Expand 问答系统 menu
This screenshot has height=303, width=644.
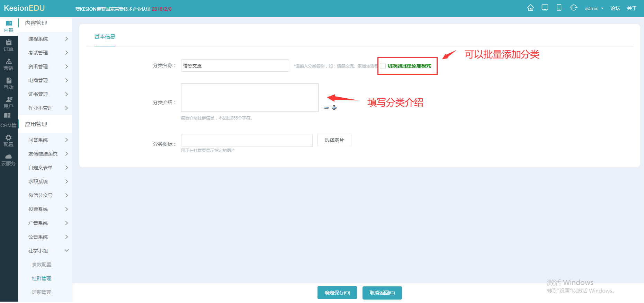coord(45,140)
